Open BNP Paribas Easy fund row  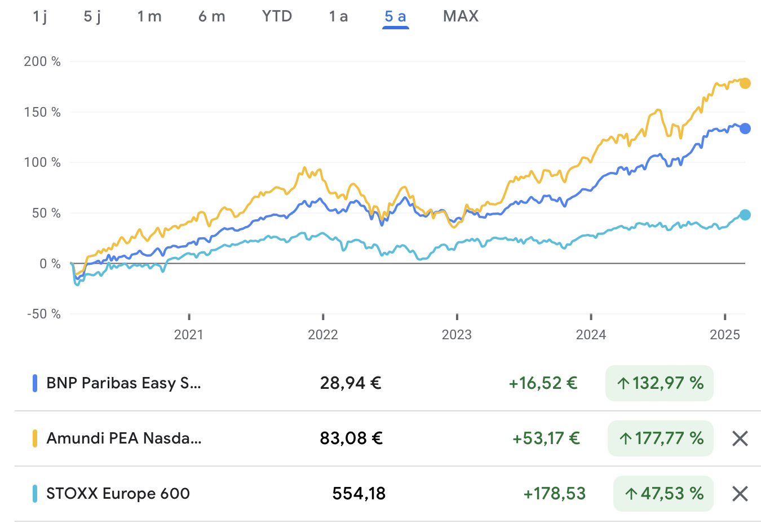(x=123, y=383)
